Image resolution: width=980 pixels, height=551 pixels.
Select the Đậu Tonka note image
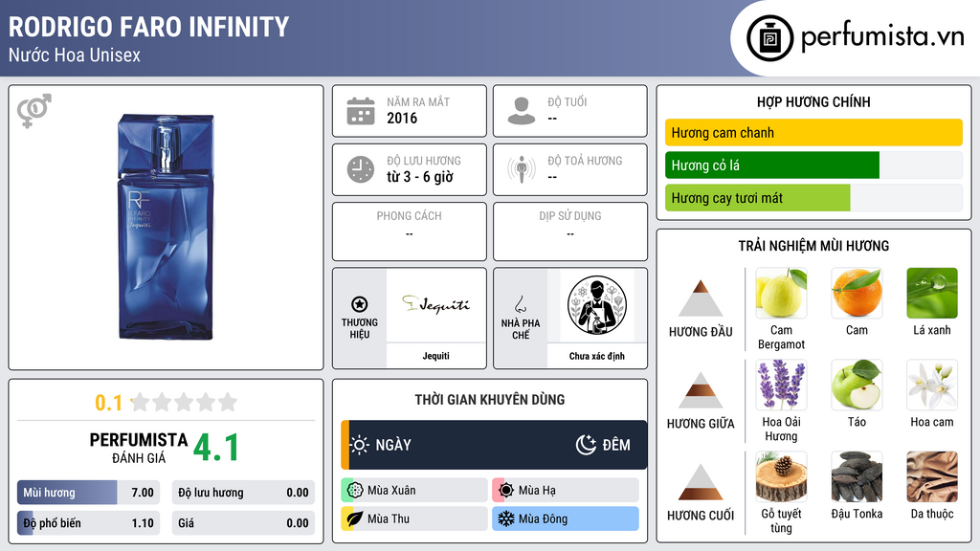click(x=857, y=476)
